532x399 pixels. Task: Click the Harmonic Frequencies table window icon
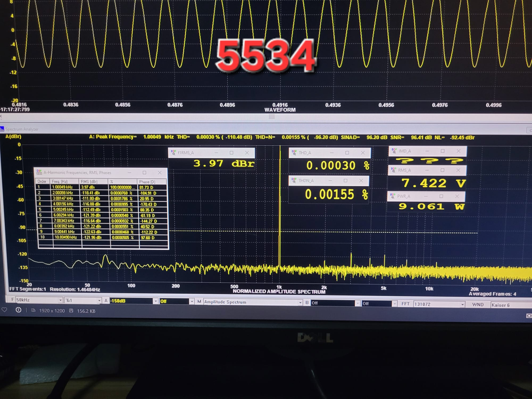pyautogui.click(x=39, y=172)
